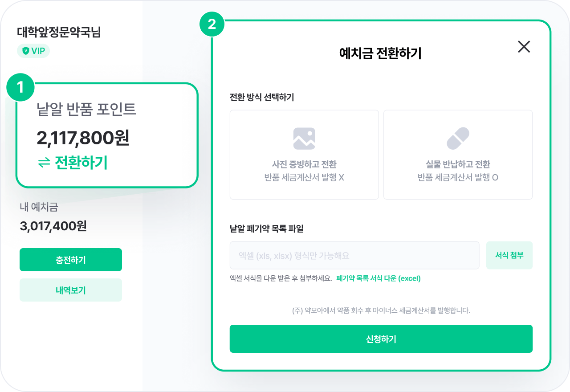The height and width of the screenshot is (392, 570).
Task: Select the 사진 증빙하고 전환 option
Action: point(304,155)
